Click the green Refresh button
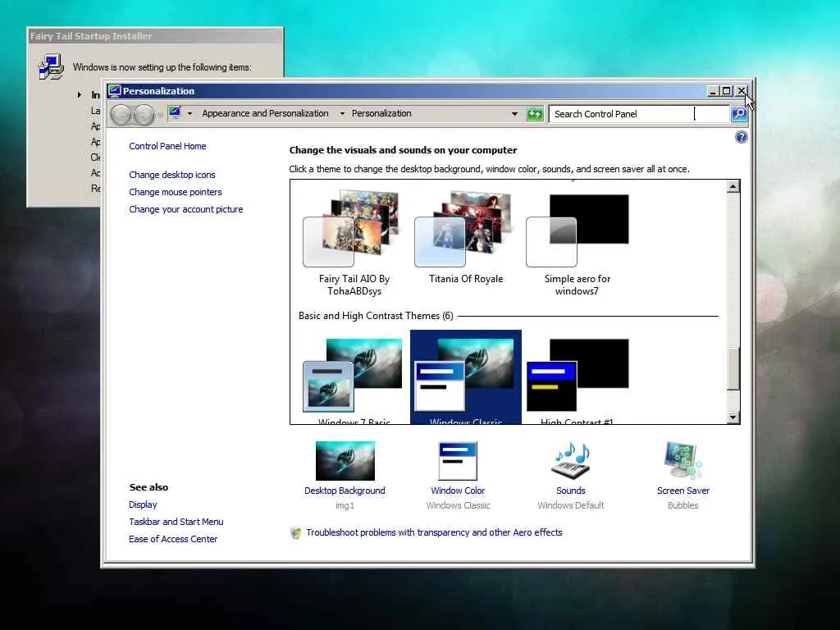The width and height of the screenshot is (840, 630). 535,114
